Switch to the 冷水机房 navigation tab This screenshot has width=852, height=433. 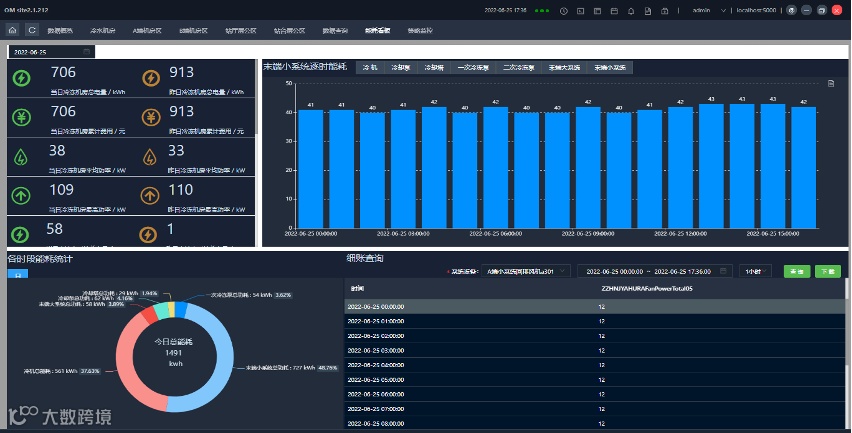pyautogui.click(x=102, y=30)
